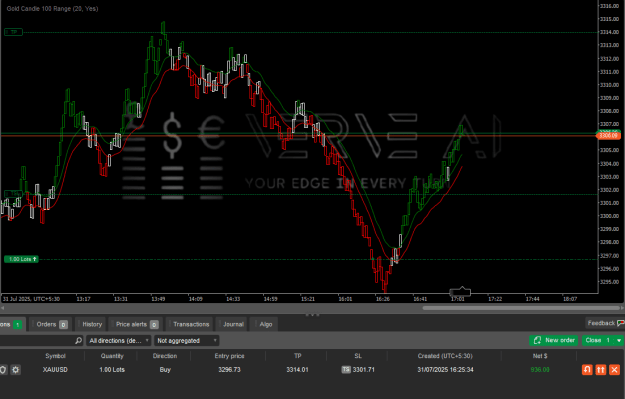Click the 3306.09 current price tag
The image size is (625, 399).
click(x=608, y=136)
